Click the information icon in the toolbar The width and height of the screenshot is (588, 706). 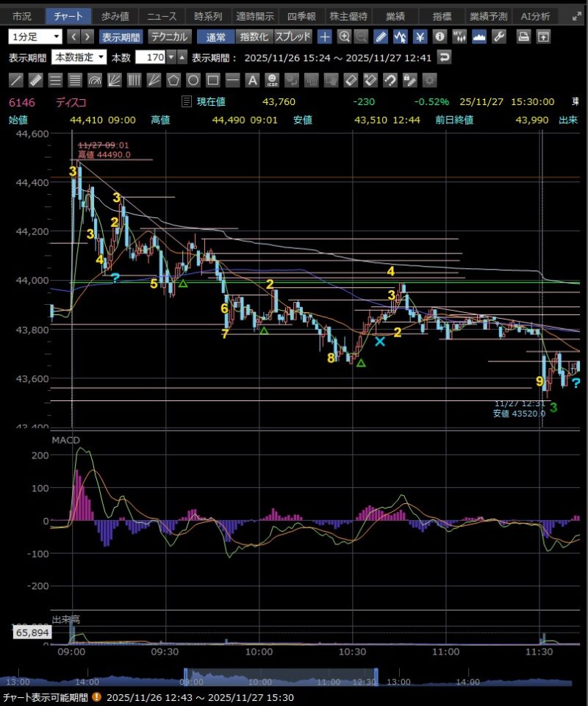click(x=440, y=36)
